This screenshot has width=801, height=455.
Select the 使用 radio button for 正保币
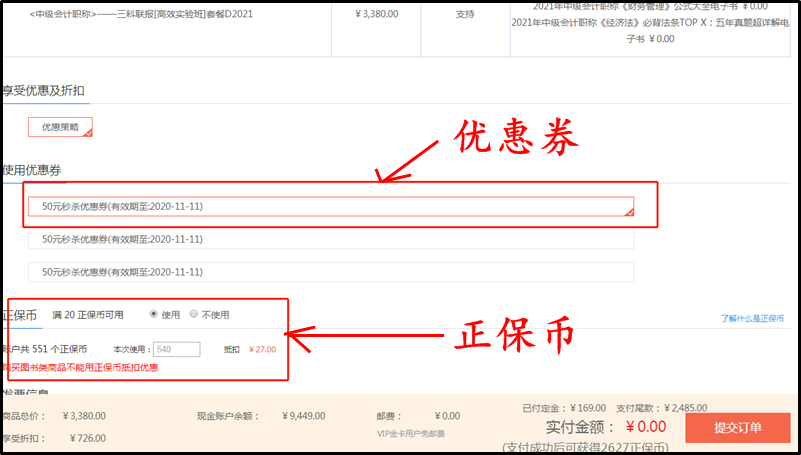click(153, 314)
